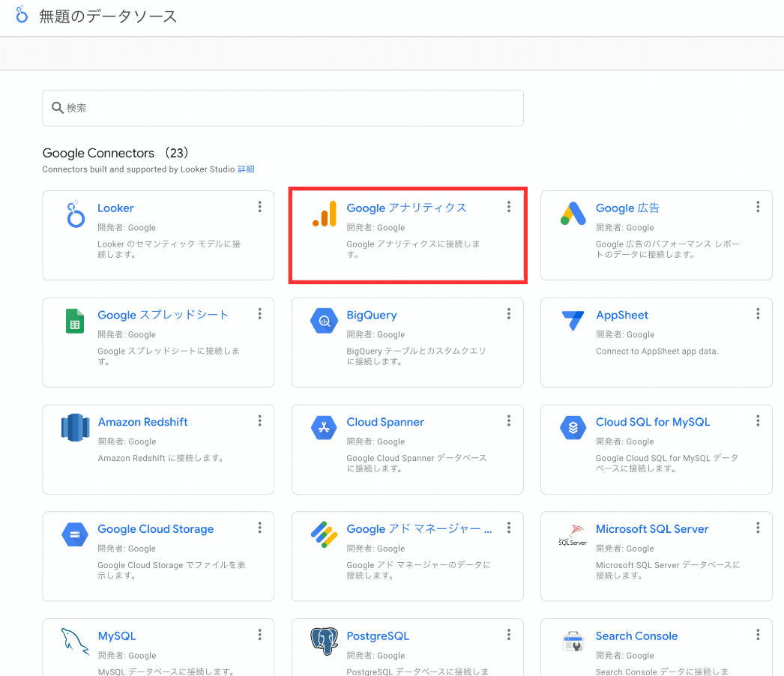
Task: Open the three-dot menu on Cloud SQL for MySQL card
Action: [x=758, y=421]
